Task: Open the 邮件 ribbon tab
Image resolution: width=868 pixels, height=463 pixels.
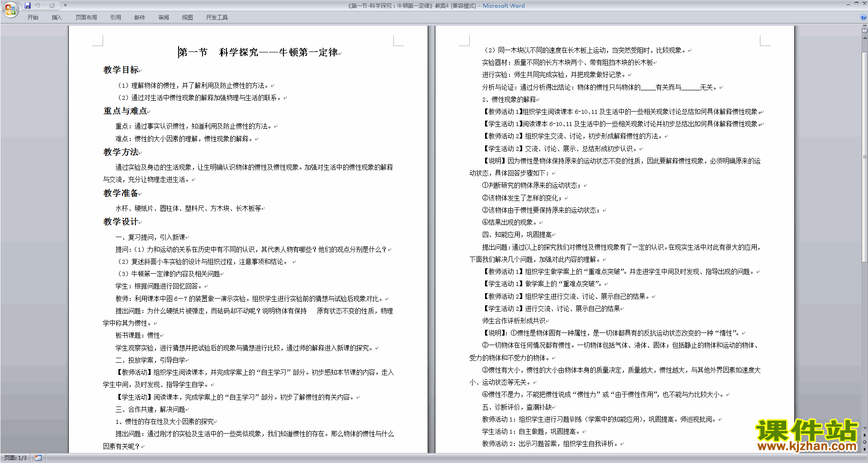Action: pos(140,18)
